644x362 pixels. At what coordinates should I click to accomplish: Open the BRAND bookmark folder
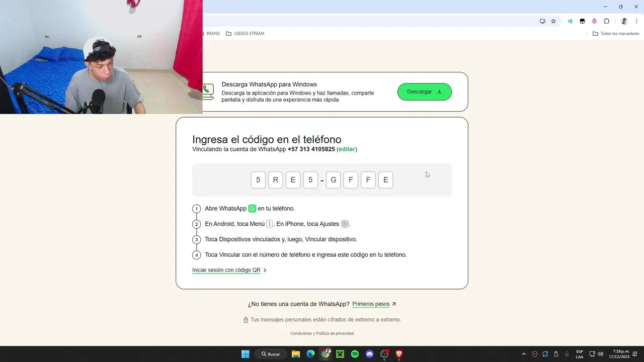(211, 34)
